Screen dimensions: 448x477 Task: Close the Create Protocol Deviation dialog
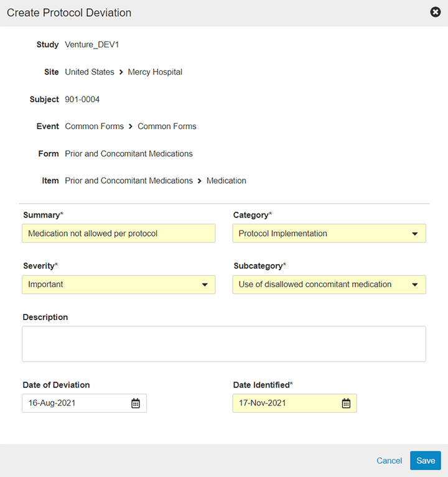click(x=436, y=12)
